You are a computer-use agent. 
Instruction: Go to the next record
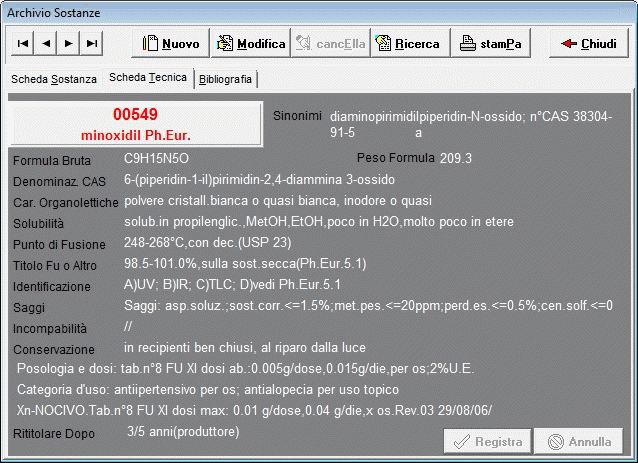click(69, 43)
